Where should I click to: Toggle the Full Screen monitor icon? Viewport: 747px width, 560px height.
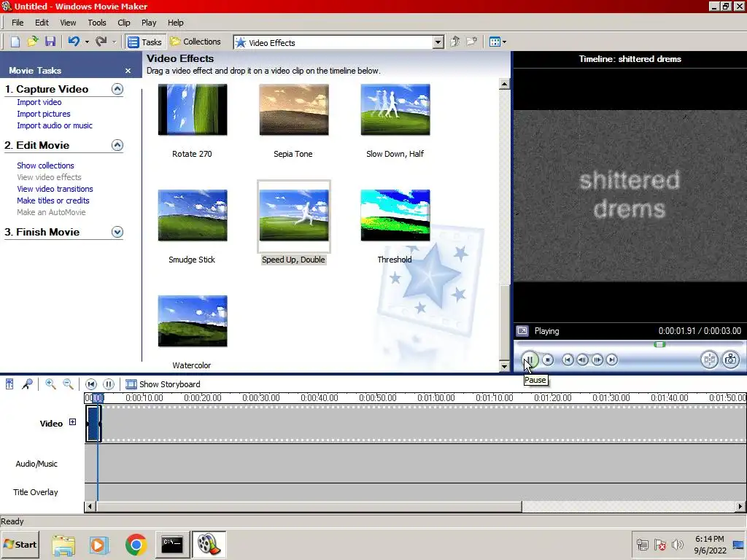click(522, 331)
